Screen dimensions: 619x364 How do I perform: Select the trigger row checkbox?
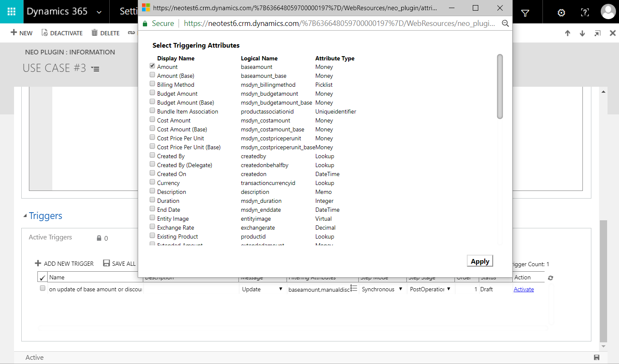click(x=43, y=288)
